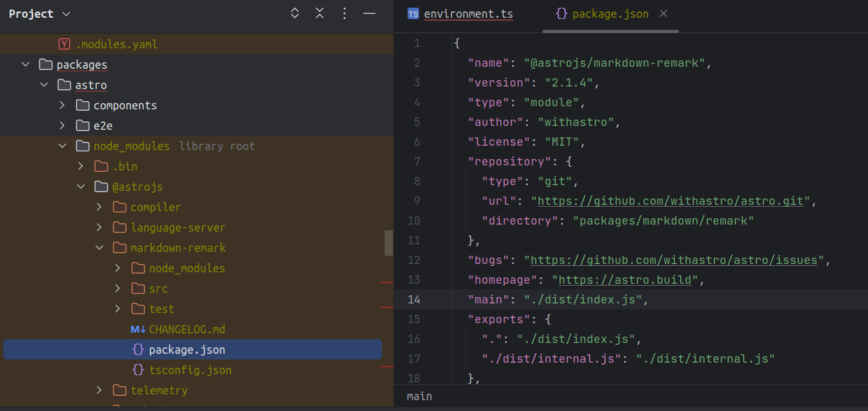Click the main breadcrumb in the status bar
The height and width of the screenshot is (411, 868).
[x=419, y=396]
